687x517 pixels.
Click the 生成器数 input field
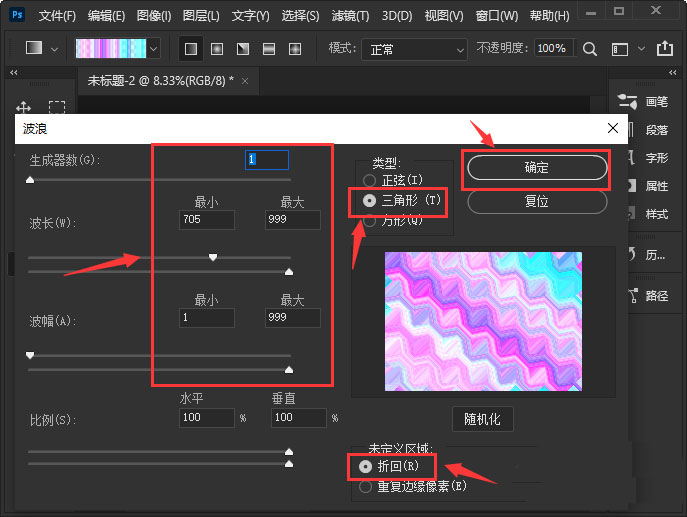(267, 159)
